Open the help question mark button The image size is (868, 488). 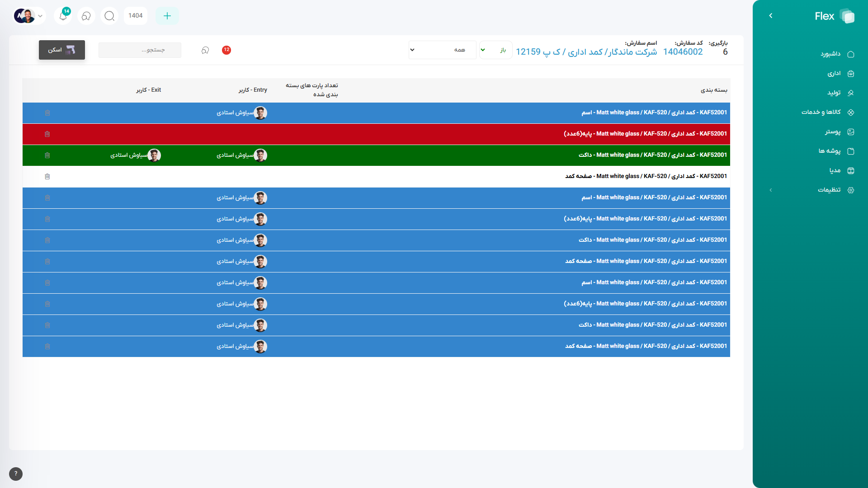pyautogui.click(x=16, y=474)
